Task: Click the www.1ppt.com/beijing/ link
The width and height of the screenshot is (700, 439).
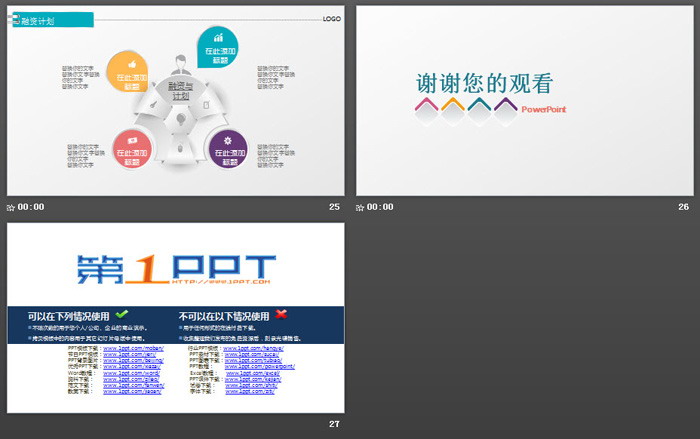Action: tap(133, 360)
